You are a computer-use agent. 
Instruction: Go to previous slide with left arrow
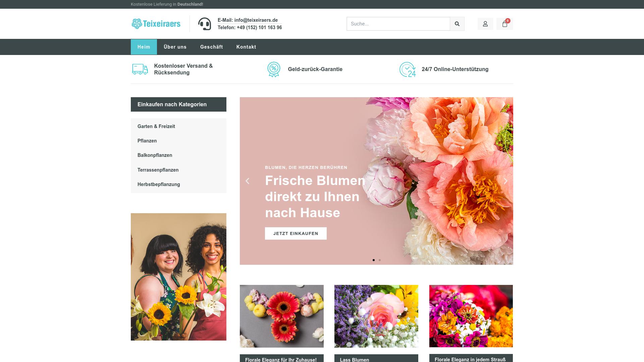pos(248,181)
